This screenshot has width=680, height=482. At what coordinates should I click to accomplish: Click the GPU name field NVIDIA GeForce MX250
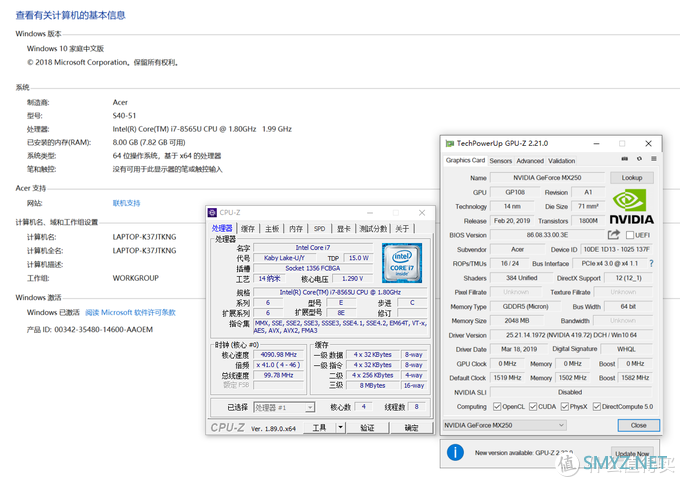point(547,177)
